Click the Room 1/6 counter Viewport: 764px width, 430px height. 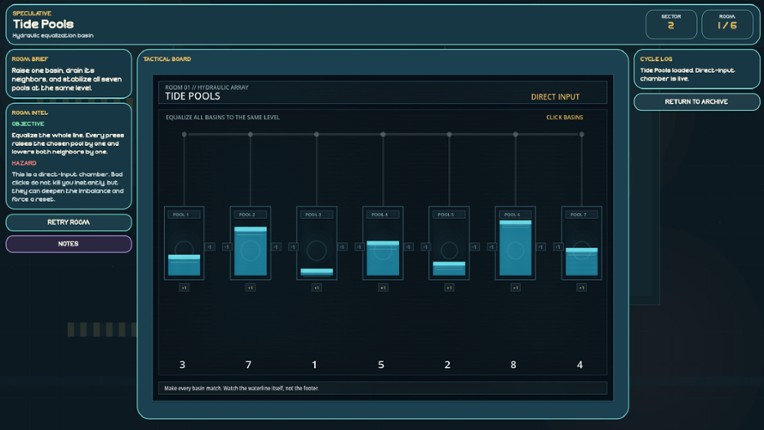pos(727,24)
